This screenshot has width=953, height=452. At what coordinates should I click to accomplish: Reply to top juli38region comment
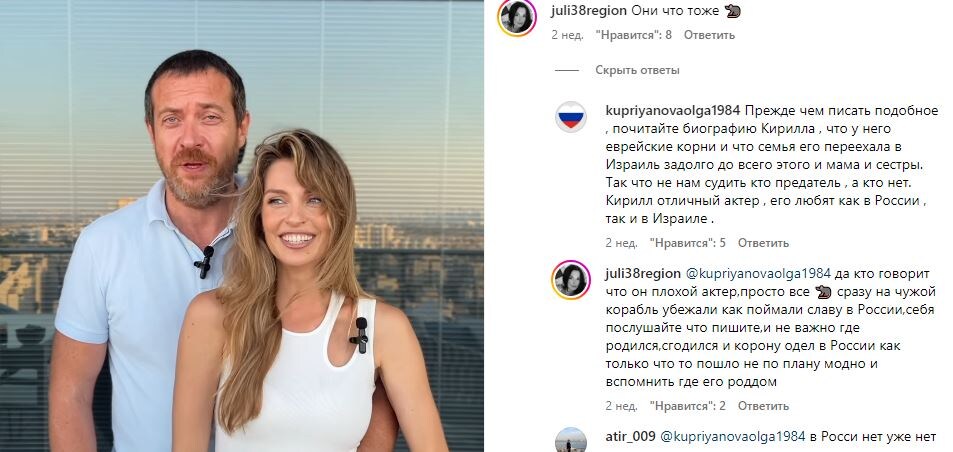[x=709, y=35]
